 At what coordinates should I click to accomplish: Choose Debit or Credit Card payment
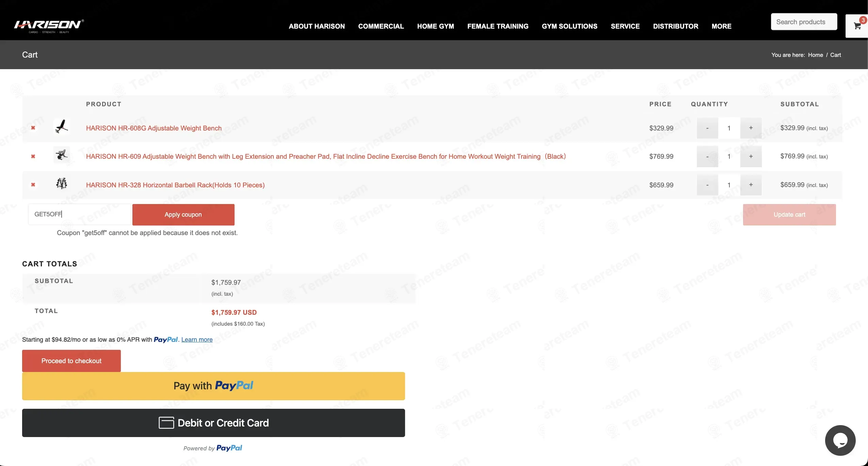pos(213,423)
